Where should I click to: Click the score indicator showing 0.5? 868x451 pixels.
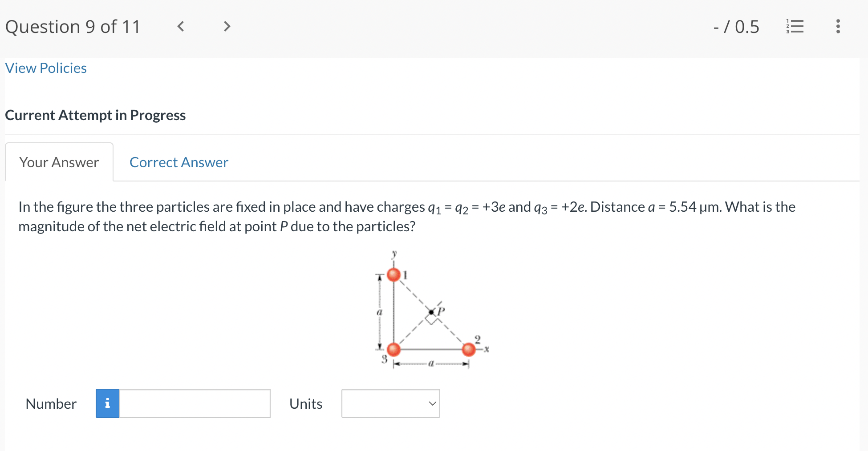coord(736,27)
